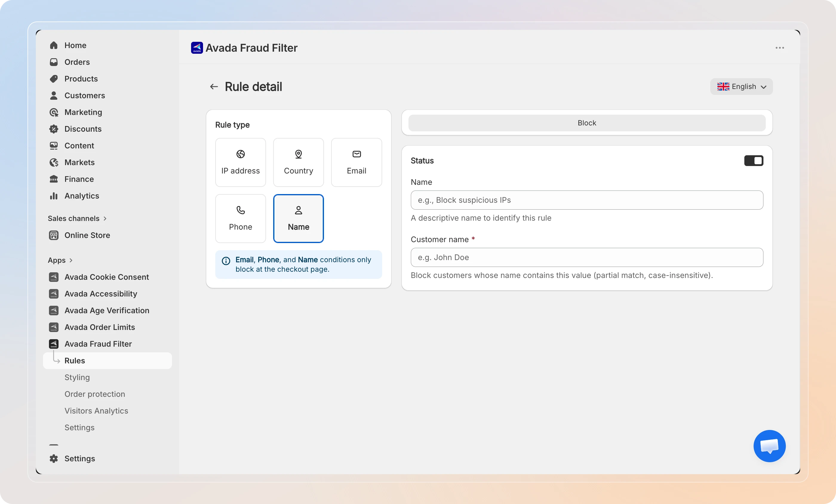This screenshot has width=836, height=504.
Task: Click the Avada Accessibility app icon
Action: click(x=54, y=294)
